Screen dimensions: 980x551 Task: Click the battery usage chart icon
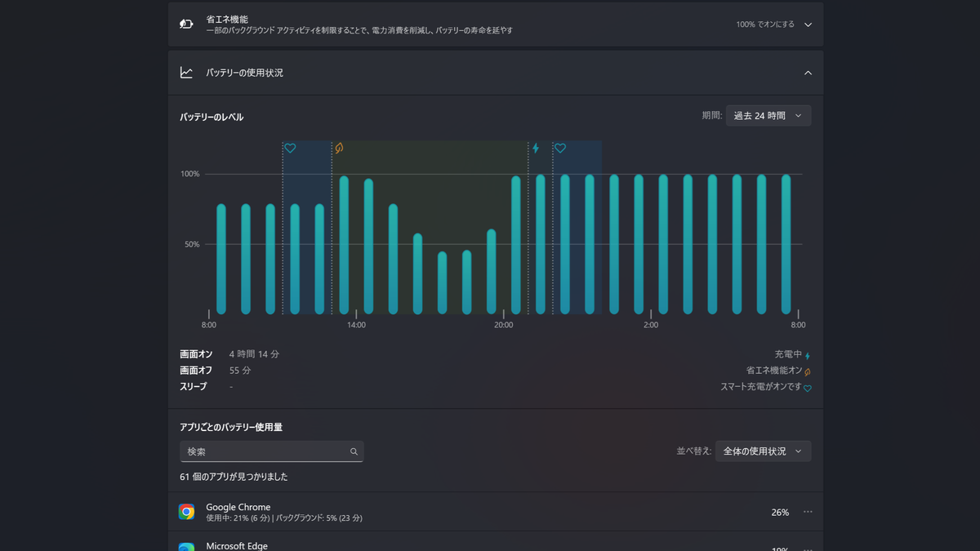pyautogui.click(x=186, y=73)
